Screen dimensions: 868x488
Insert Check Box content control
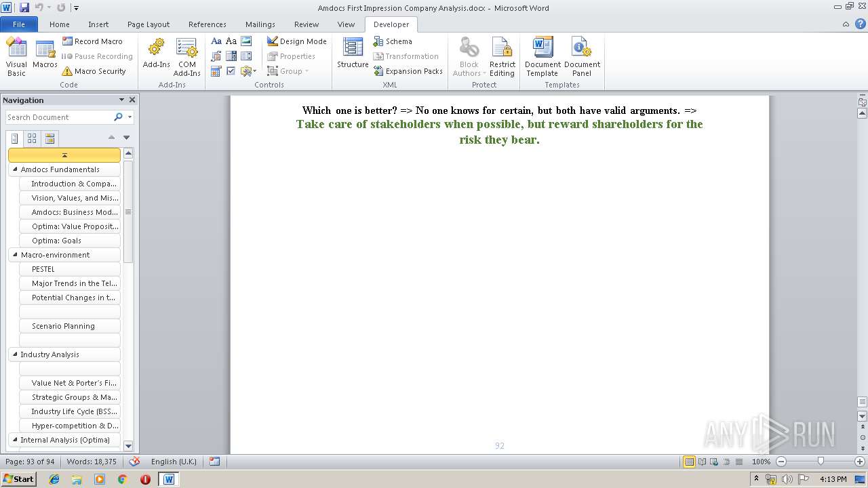(231, 71)
